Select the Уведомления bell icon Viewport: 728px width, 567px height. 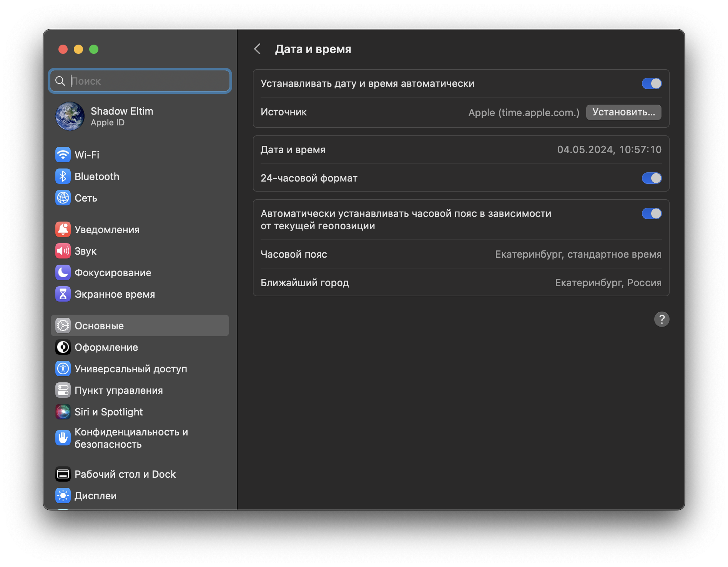click(63, 230)
